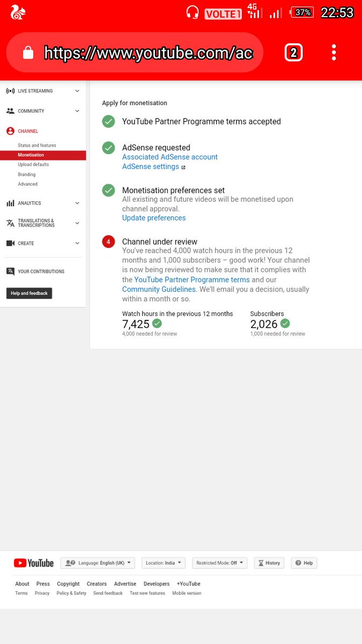The width and height of the screenshot is (362, 644).
Task: Click the YouTube logo in footer
Action: point(34,563)
